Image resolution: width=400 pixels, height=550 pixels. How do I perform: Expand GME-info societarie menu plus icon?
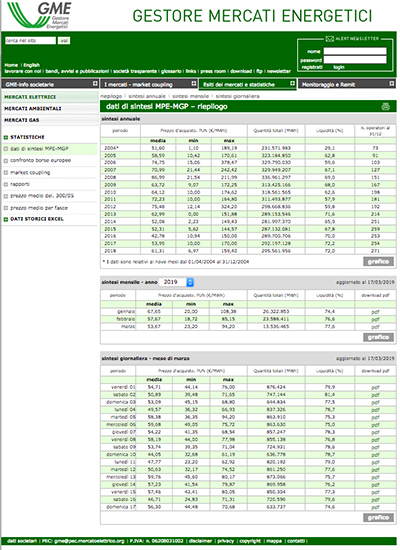tap(95, 83)
